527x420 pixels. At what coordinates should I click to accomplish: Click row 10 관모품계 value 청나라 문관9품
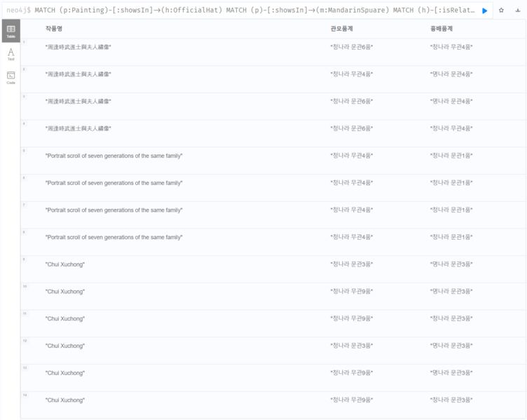(x=351, y=292)
